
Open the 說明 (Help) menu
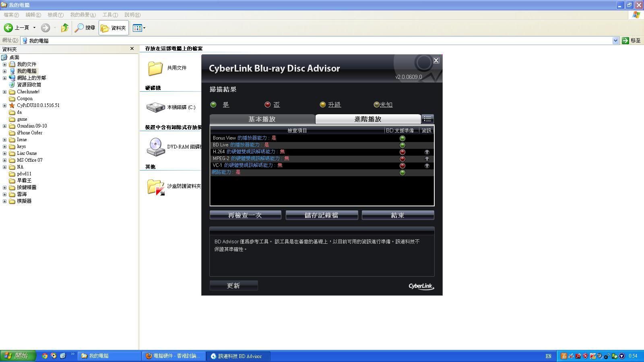click(x=132, y=15)
